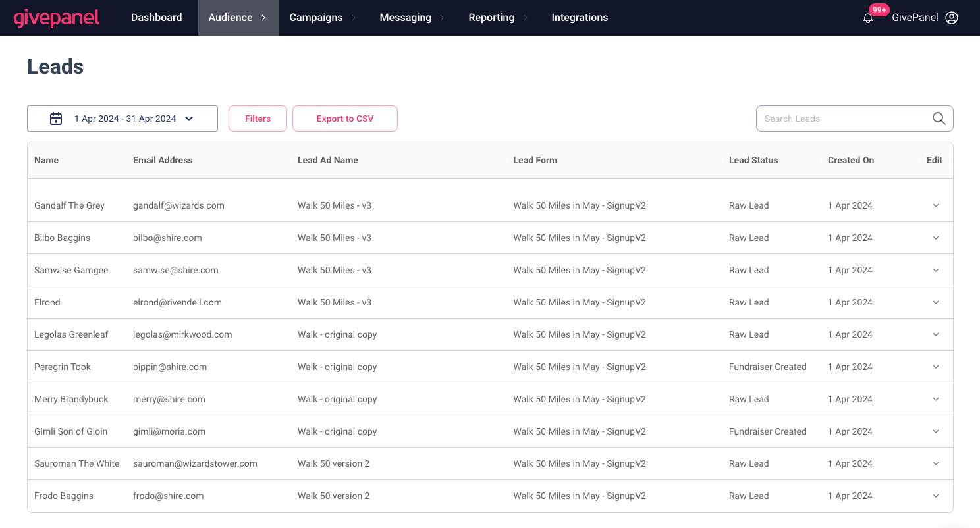This screenshot has width=980, height=528.
Task: Click email pippin@shire.com
Action: 170,367
